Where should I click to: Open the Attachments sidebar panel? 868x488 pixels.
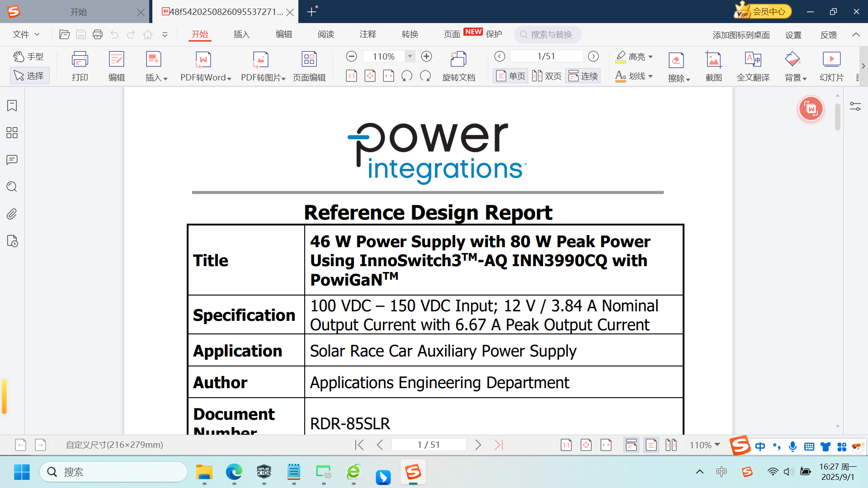click(x=12, y=214)
